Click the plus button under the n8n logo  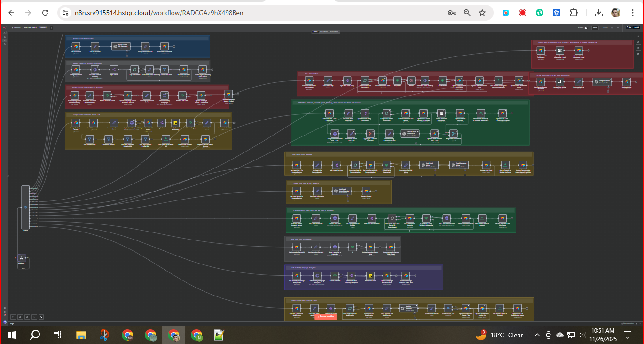click(4, 32)
